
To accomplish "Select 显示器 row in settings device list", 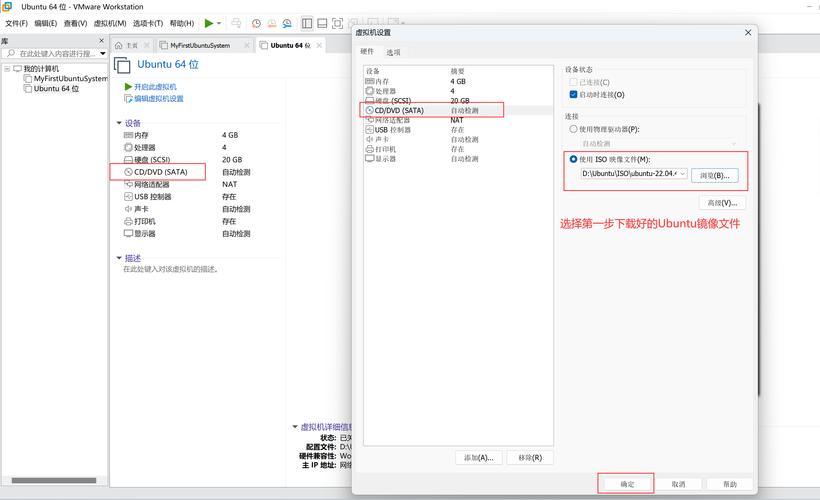I will pyautogui.click(x=458, y=158).
